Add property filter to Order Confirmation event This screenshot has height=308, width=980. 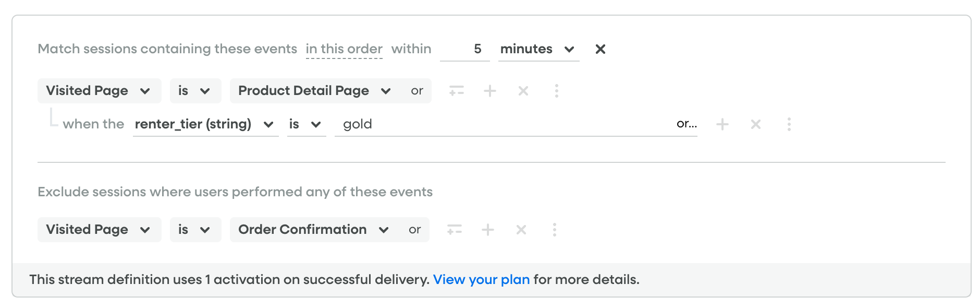pyautogui.click(x=455, y=230)
